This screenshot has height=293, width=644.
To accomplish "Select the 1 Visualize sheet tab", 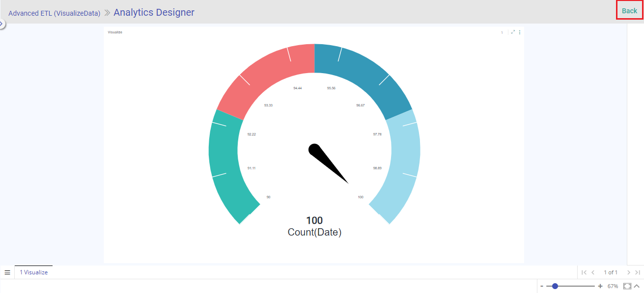I will [34, 272].
